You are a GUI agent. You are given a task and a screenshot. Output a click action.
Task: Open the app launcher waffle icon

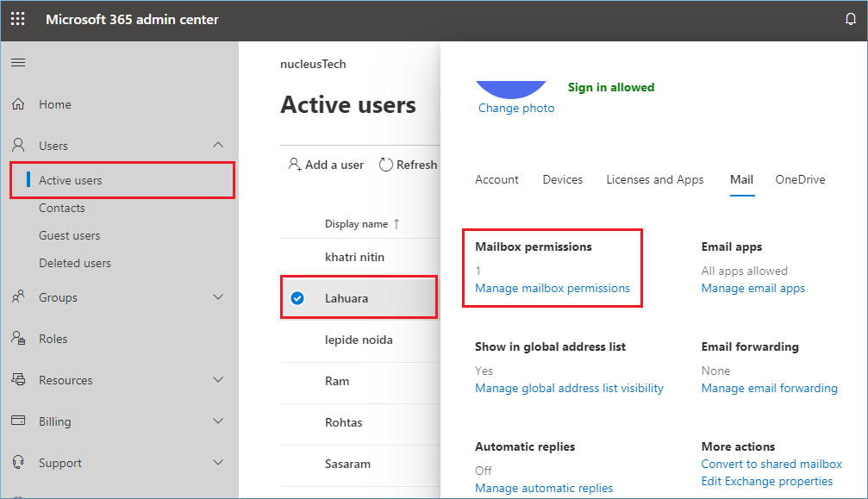(x=17, y=19)
